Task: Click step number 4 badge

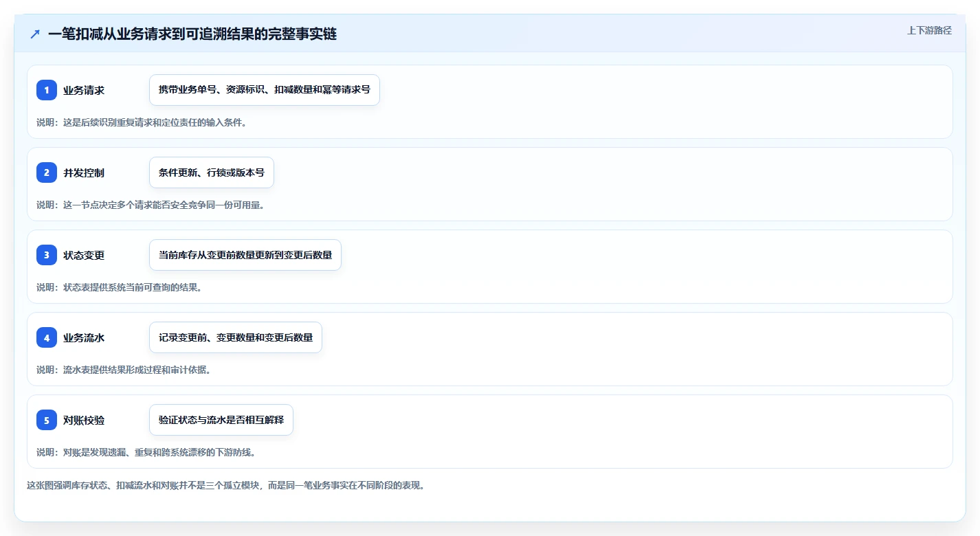Action: 47,337
